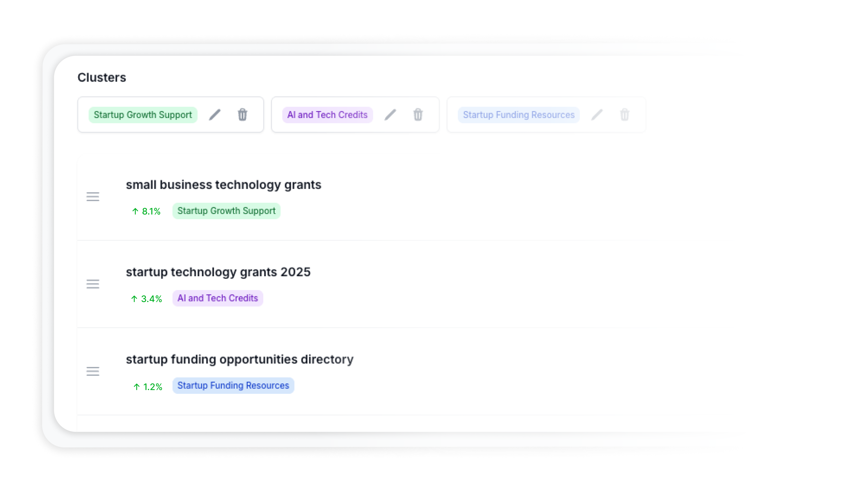Grab drag handle for small business technology grants

pyautogui.click(x=93, y=197)
